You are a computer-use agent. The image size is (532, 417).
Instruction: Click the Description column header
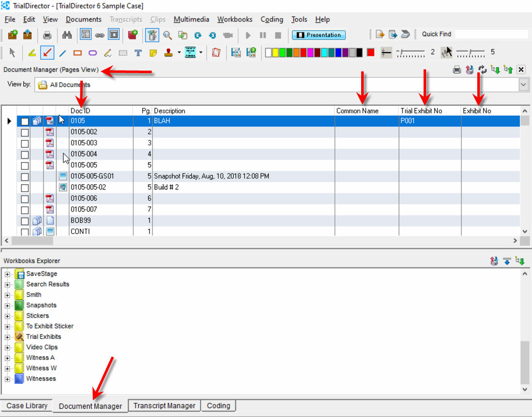coord(243,111)
